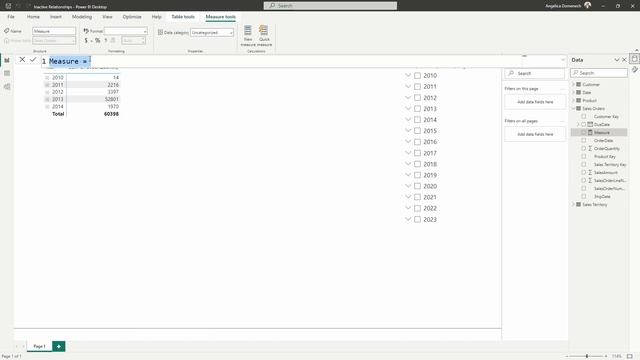Image resolution: width=640 pixels, height=360 pixels.
Task: Collapse the Sales Orders table
Action: click(x=573, y=109)
